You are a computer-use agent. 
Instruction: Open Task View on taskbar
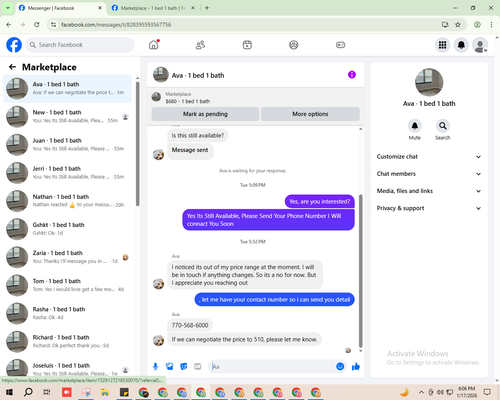pos(47,392)
